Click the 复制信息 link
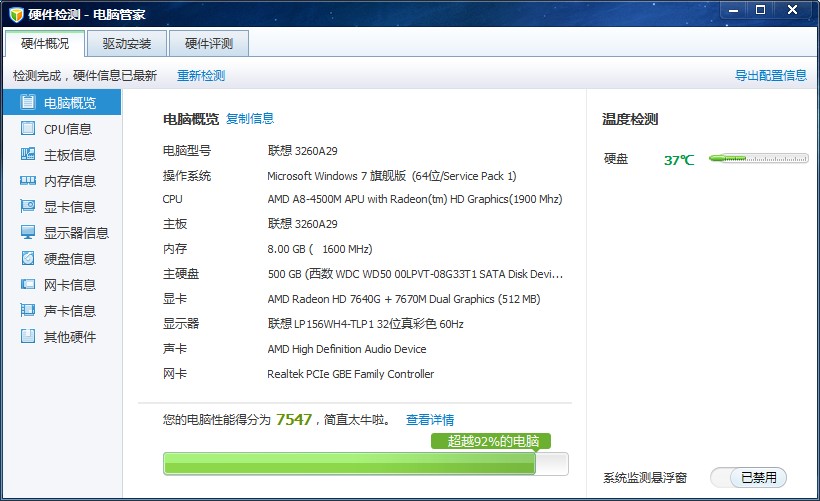The width and height of the screenshot is (820, 501). tap(250, 119)
